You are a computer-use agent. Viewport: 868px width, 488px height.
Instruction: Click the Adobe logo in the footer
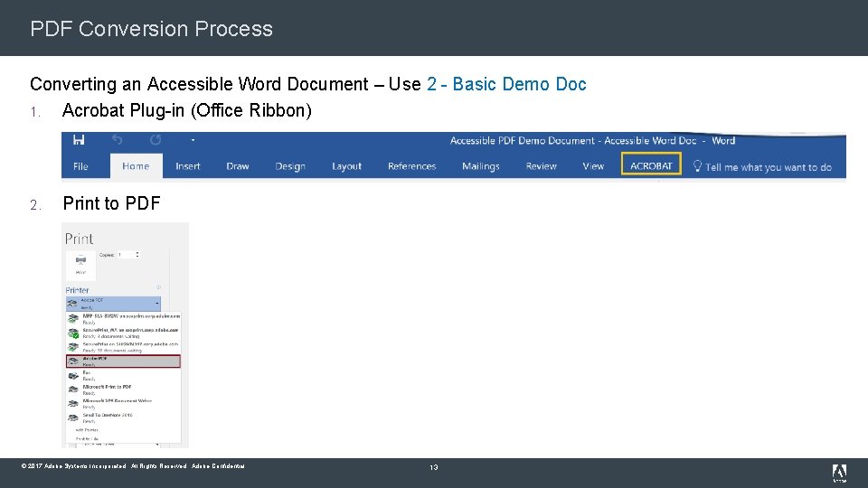[x=839, y=473]
